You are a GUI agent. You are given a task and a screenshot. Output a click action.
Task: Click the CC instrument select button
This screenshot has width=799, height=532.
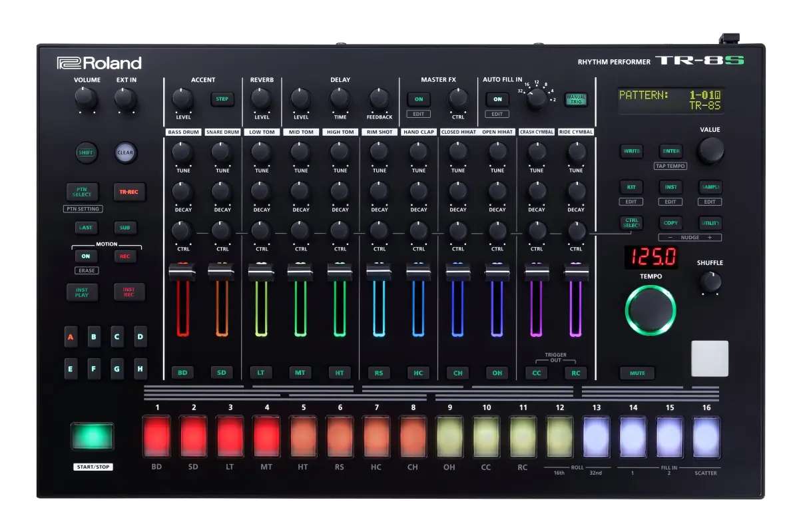(536, 373)
